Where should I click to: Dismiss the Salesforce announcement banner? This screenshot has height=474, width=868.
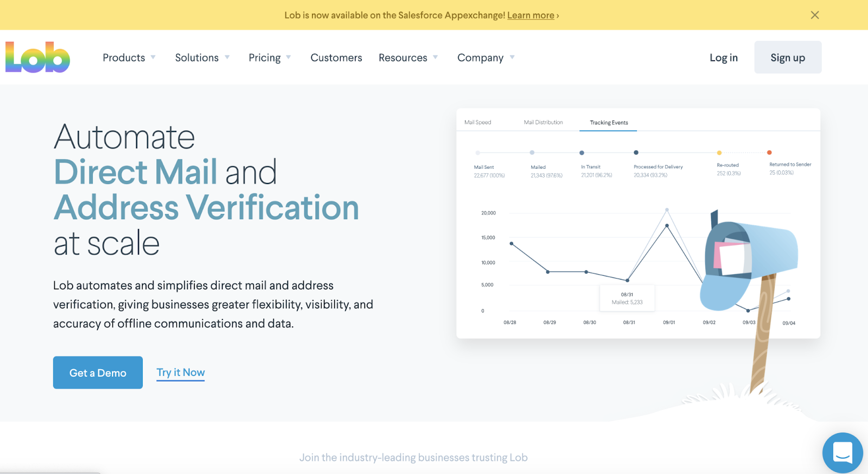(815, 15)
